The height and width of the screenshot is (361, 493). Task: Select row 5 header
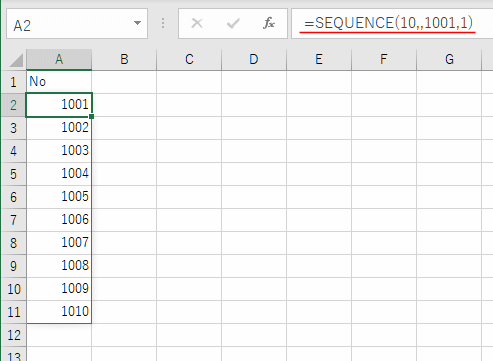click(13, 174)
